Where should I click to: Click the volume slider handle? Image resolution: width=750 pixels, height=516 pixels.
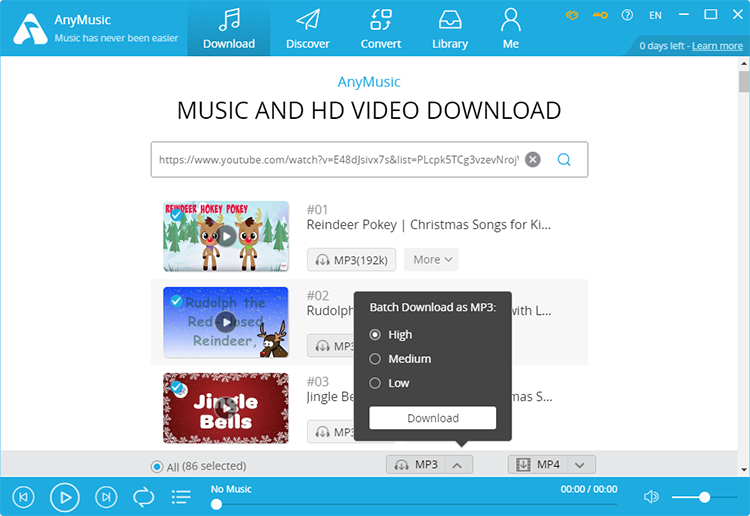pyautogui.click(x=704, y=497)
